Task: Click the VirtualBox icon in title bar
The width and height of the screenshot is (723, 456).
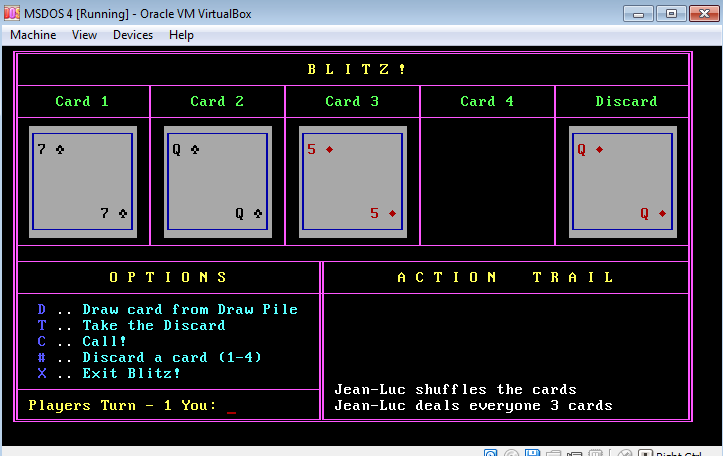Action: click(13, 13)
